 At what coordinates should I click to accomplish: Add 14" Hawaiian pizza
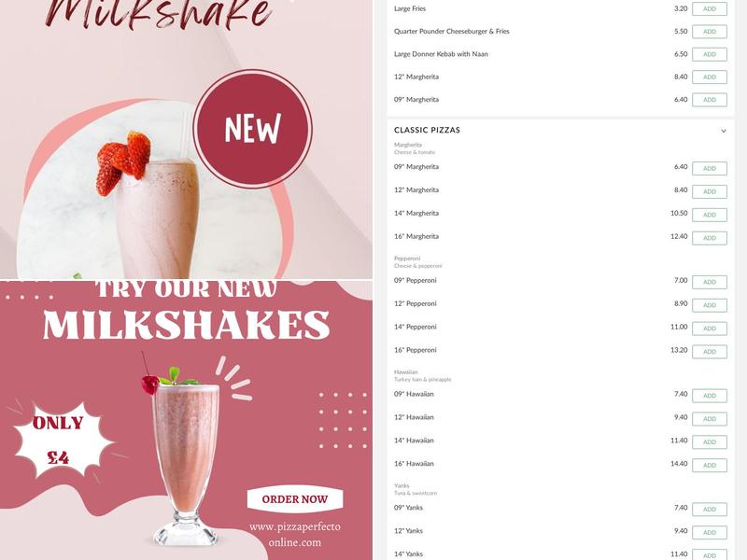click(710, 441)
